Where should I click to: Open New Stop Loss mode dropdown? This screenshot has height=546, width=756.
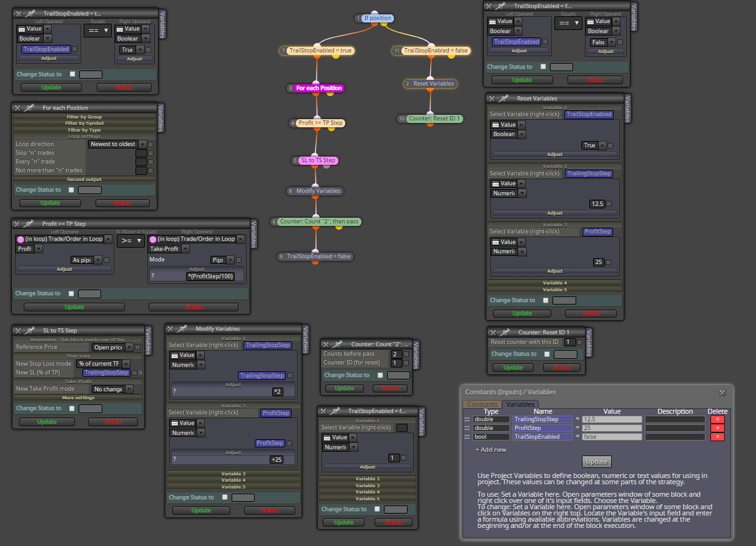pos(103,364)
